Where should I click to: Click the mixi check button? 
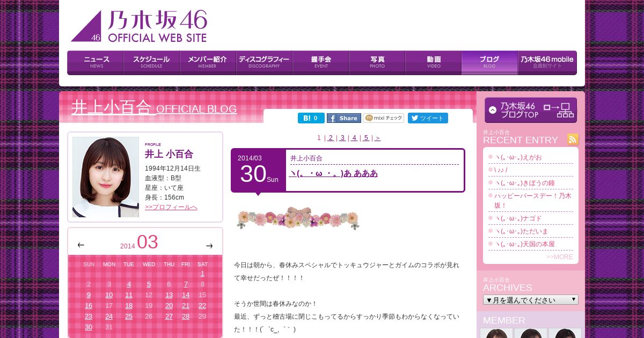[384, 118]
